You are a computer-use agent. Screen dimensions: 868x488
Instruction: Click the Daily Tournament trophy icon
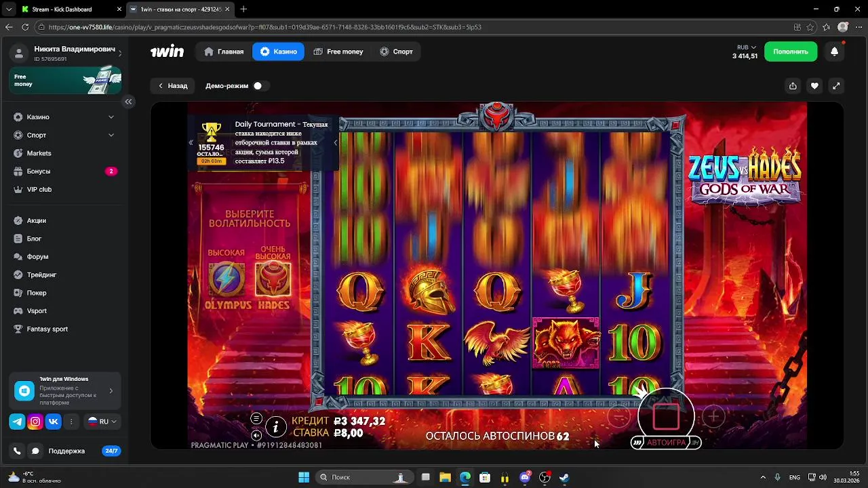click(x=211, y=131)
